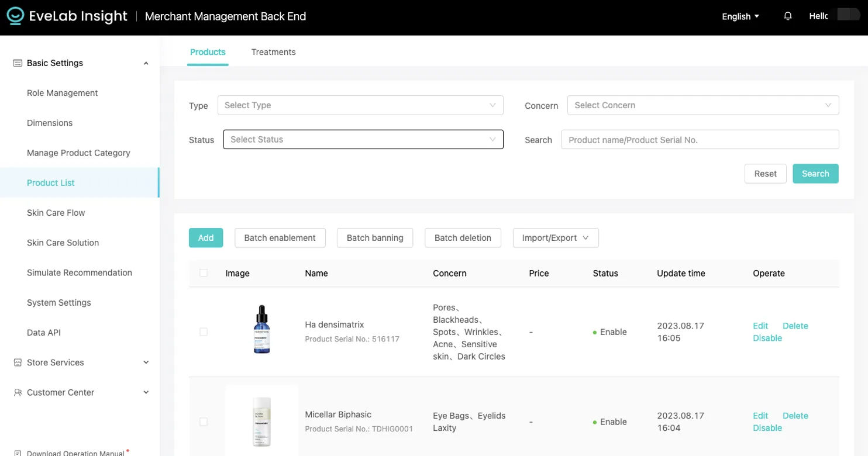The width and height of the screenshot is (868, 456).
Task: Open Ha densimatrix product image
Action: pos(261,329)
